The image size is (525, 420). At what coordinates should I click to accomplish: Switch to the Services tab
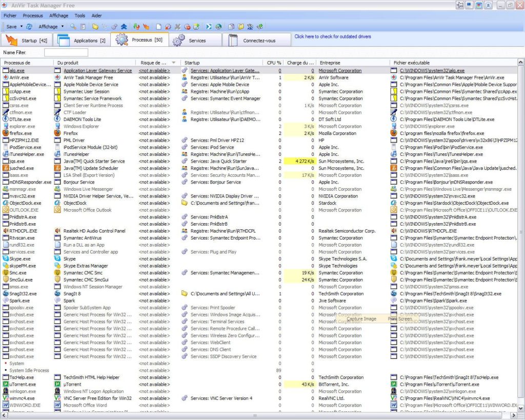click(195, 40)
